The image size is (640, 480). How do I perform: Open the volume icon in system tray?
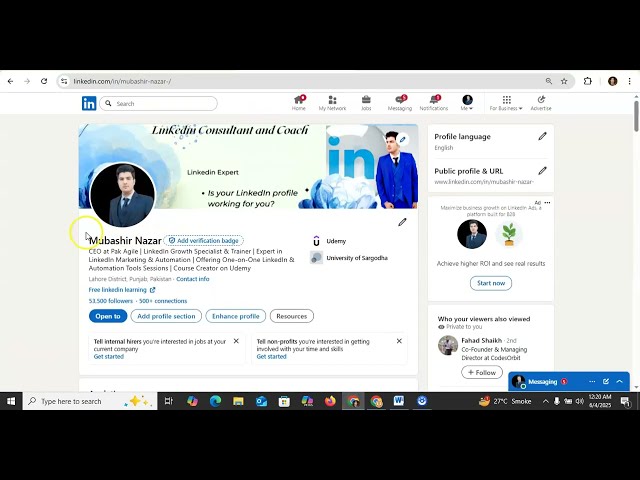pos(580,401)
